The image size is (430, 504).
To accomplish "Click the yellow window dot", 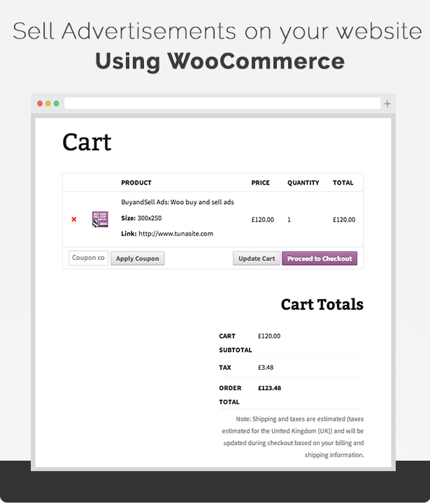I will click(x=48, y=103).
